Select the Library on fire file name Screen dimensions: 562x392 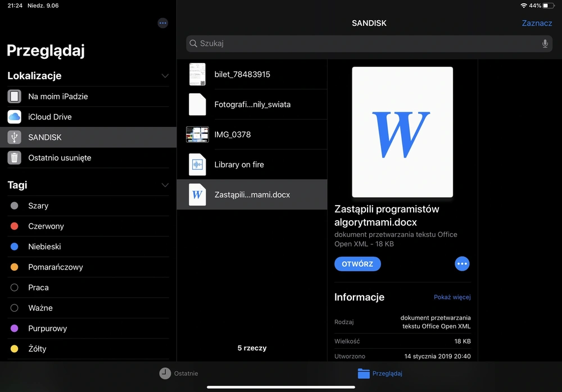coord(239,165)
